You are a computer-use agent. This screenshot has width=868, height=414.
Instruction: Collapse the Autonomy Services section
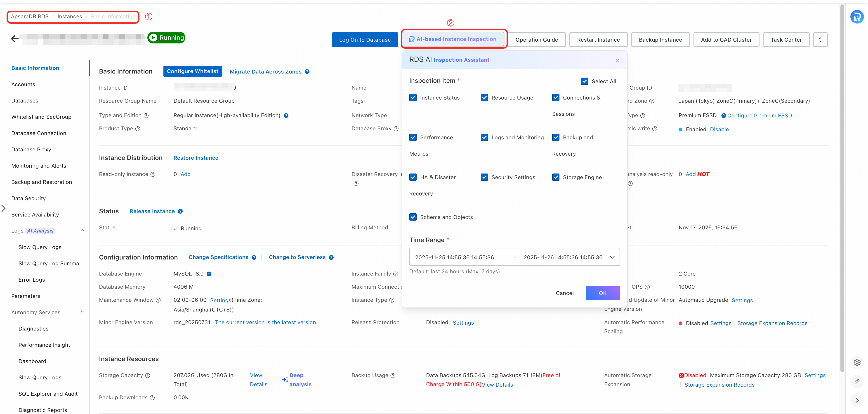[82, 312]
